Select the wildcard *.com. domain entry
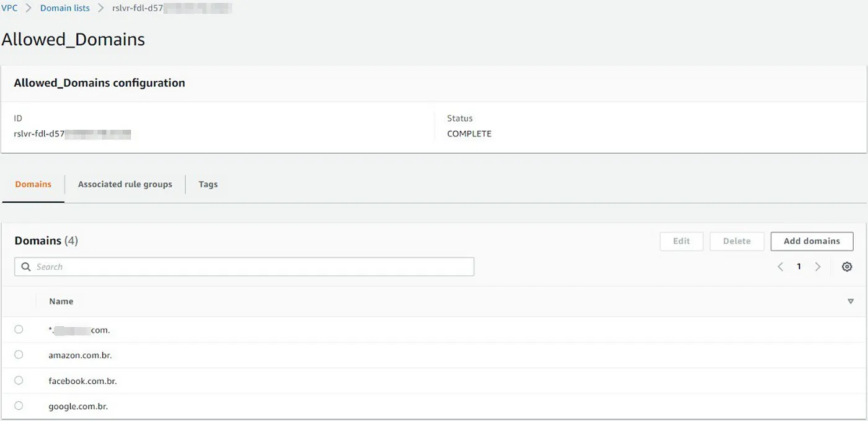Image resolution: width=868 pixels, height=421 pixels. coord(19,329)
